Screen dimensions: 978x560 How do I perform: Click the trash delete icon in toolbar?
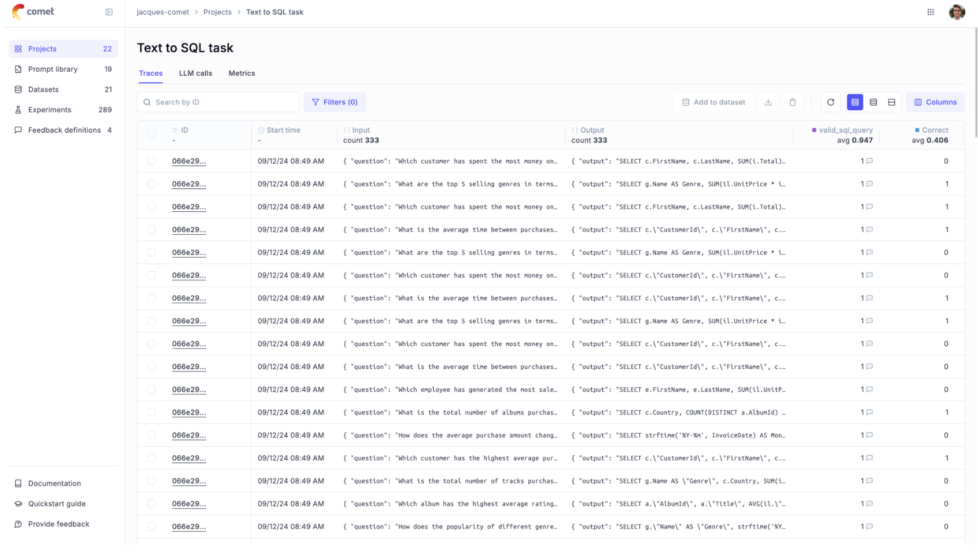792,102
